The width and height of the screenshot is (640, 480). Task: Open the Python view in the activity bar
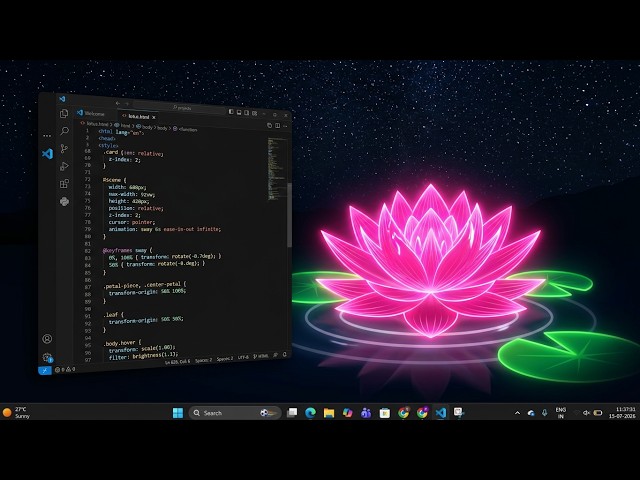[x=64, y=202]
